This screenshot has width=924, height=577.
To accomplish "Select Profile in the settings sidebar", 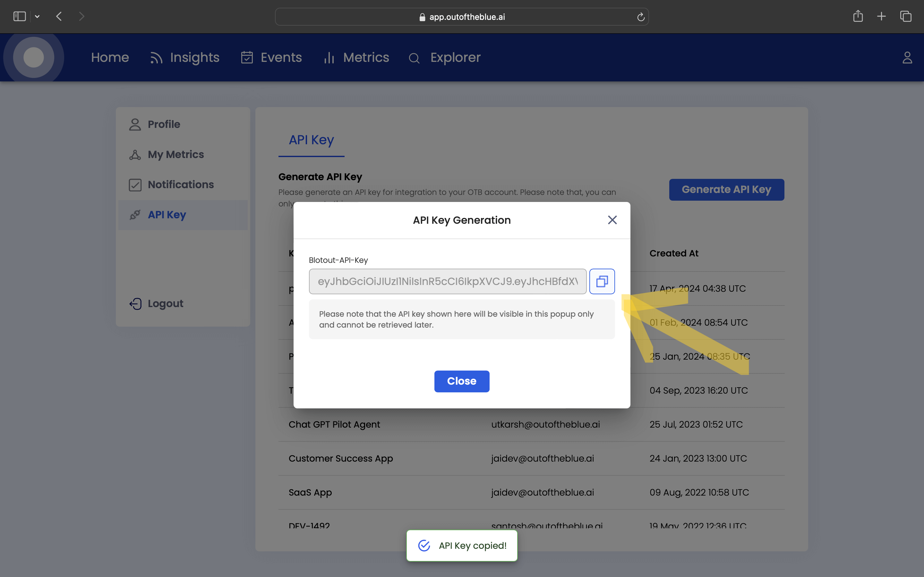I will click(x=163, y=124).
